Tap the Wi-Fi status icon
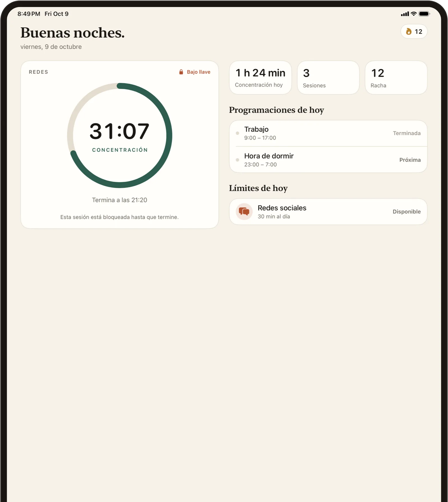Screen dimensions: 448x502 tap(414, 14)
